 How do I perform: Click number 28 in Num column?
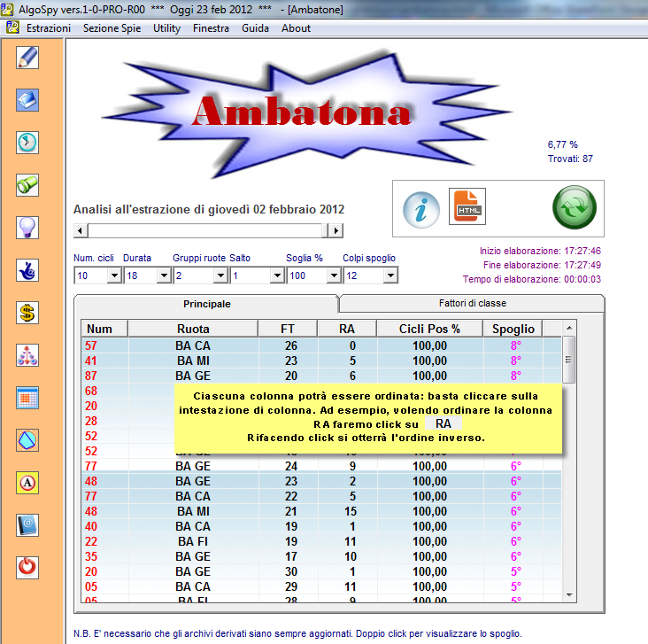tap(91, 421)
